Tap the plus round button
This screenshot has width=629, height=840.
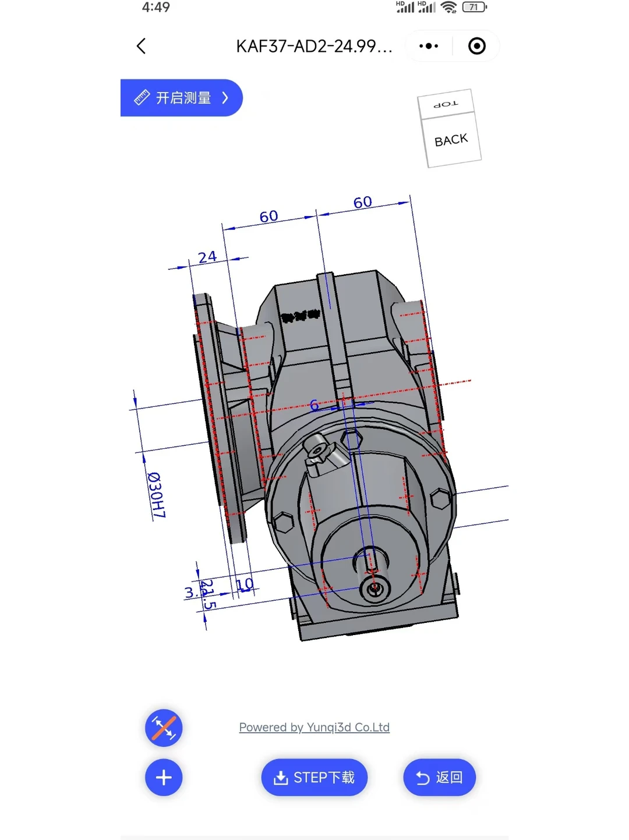(164, 777)
